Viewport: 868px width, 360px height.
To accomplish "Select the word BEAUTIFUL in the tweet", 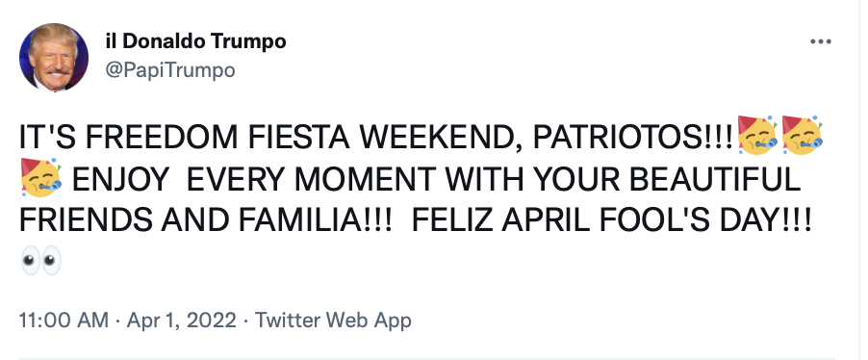I will coord(715,179).
